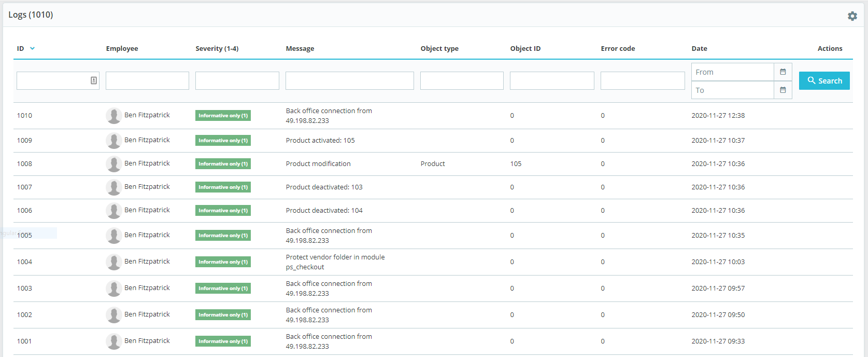The image size is (868, 357).
Task: Click the Date column header
Action: pos(699,48)
